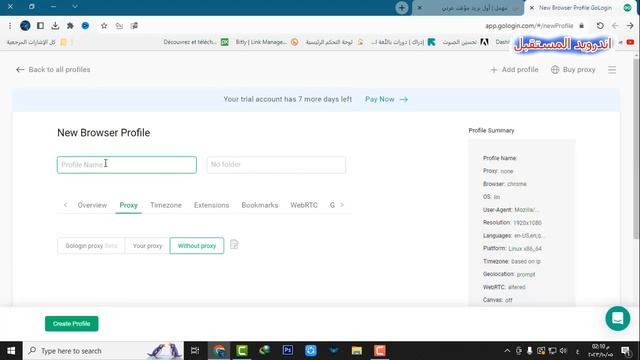640x360 pixels.
Task: Click the paste proxy document icon
Action: [x=234, y=244]
